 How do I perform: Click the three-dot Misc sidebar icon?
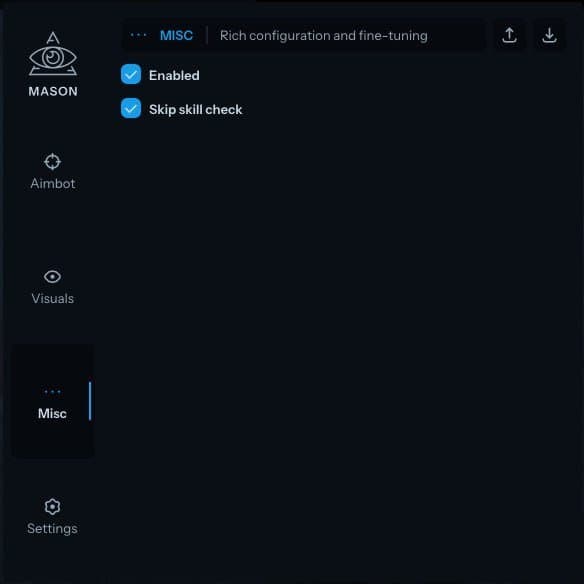click(53, 392)
